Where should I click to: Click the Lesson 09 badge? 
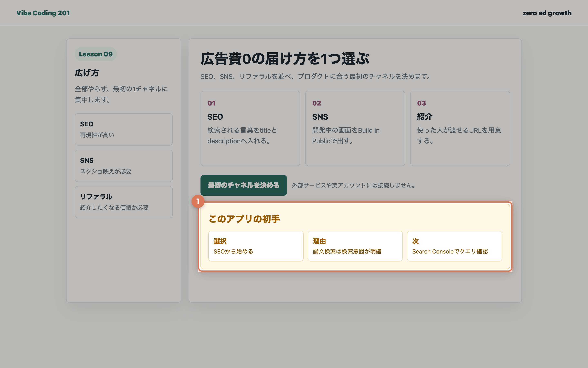point(96,54)
